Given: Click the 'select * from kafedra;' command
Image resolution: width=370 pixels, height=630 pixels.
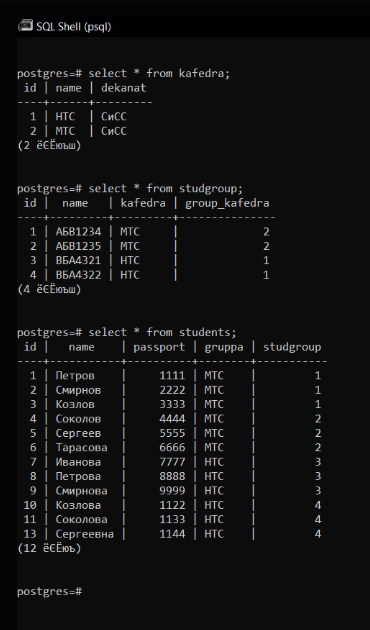Looking at the screenshot, I should 159,73.
